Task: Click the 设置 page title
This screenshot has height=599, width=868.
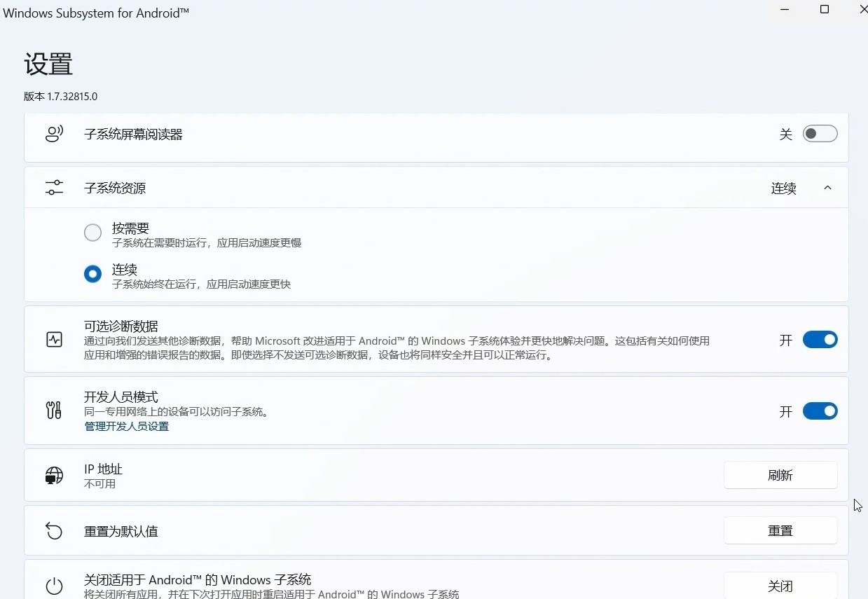Action: coord(48,64)
